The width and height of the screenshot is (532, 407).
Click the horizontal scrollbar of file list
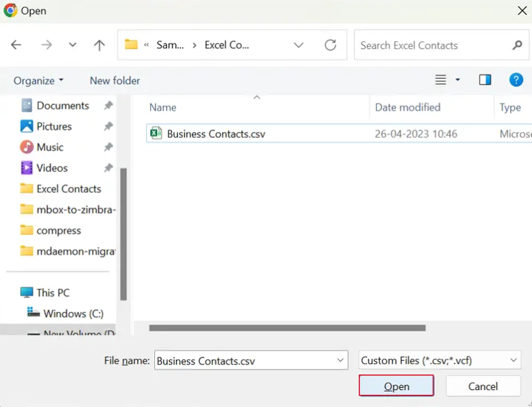[287, 328]
